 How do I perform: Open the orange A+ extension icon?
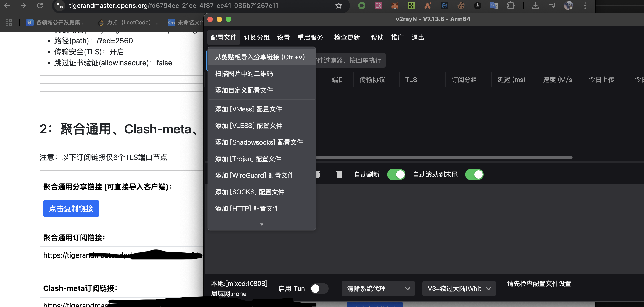click(428, 6)
